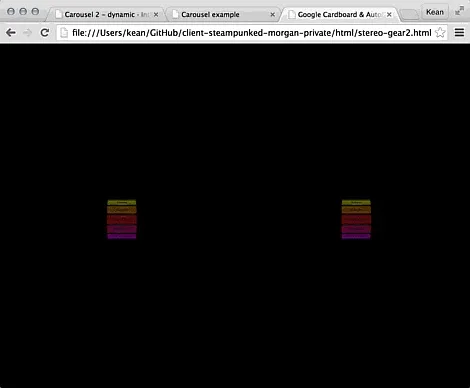The width and height of the screenshot is (470, 388).
Task: Select the purple bottom bar in the right stereo view
Action: pos(356,236)
